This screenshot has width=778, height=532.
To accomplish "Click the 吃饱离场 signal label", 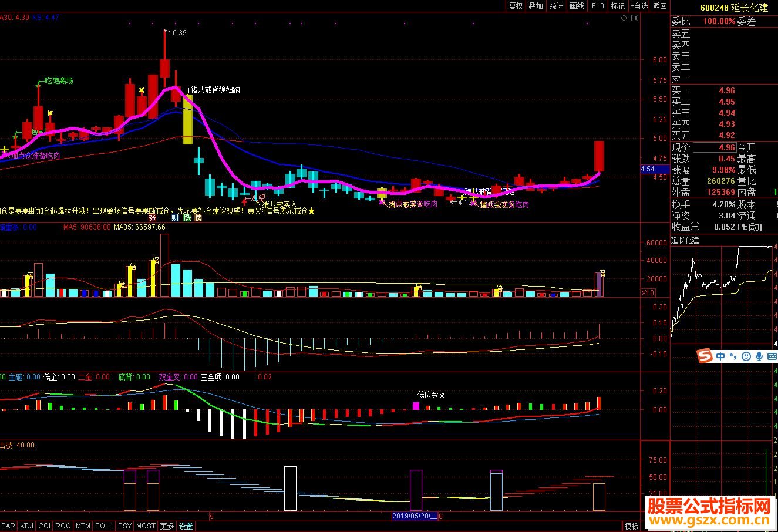I will coord(59,80).
